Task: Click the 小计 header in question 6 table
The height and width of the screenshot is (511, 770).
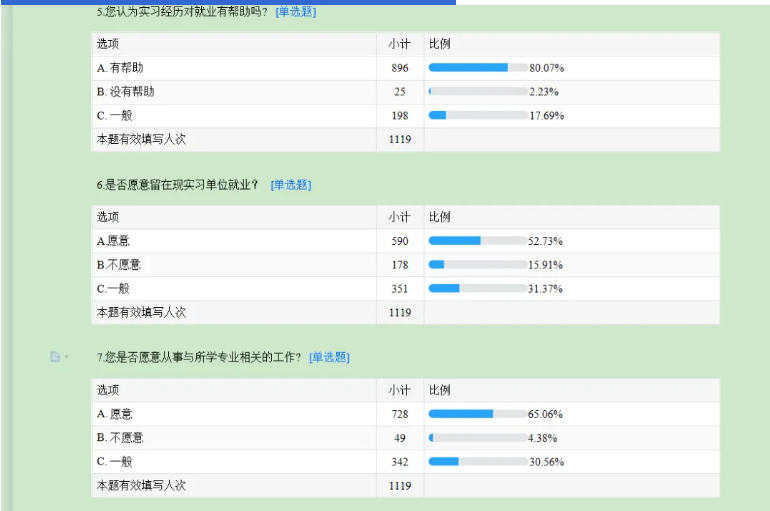Action: pos(400,217)
